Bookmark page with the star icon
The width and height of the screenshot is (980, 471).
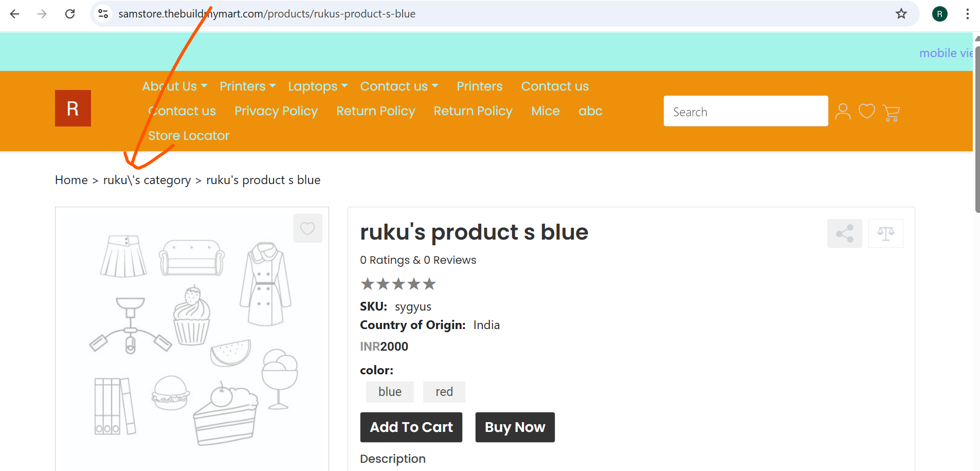click(901, 14)
